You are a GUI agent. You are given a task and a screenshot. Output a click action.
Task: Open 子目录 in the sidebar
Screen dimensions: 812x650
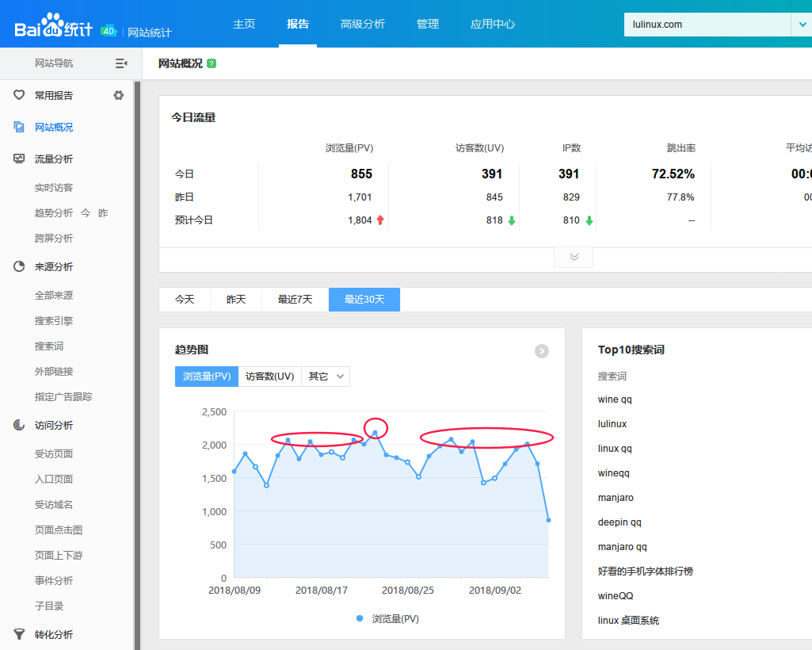click(x=49, y=606)
